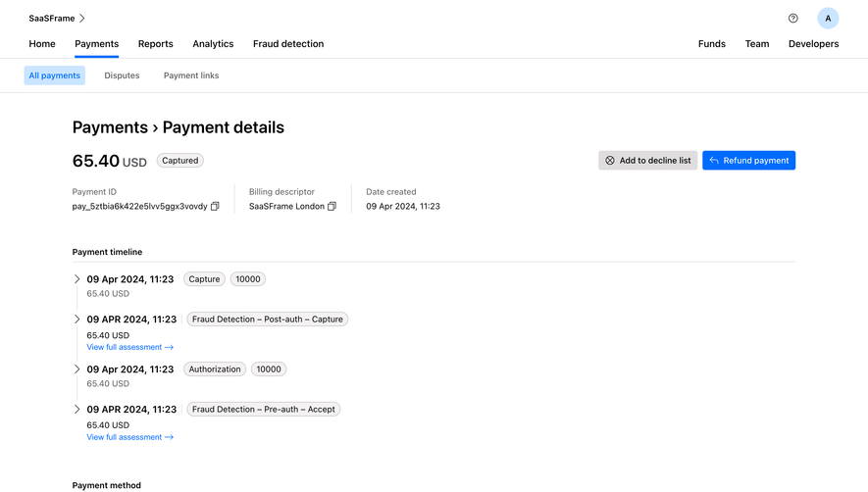
Task: Copy the Payment ID to clipboard
Action: pos(215,206)
